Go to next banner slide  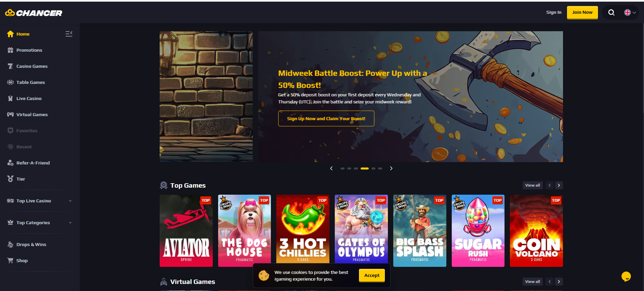pos(391,168)
